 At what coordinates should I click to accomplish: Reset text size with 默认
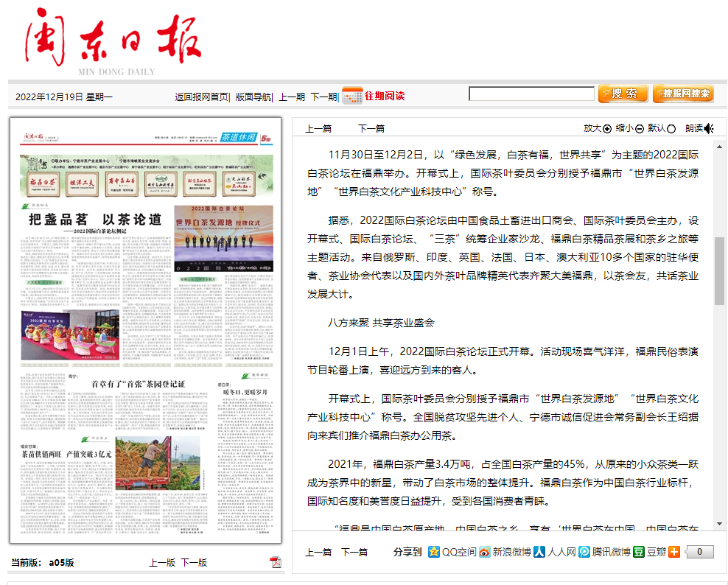(662, 128)
